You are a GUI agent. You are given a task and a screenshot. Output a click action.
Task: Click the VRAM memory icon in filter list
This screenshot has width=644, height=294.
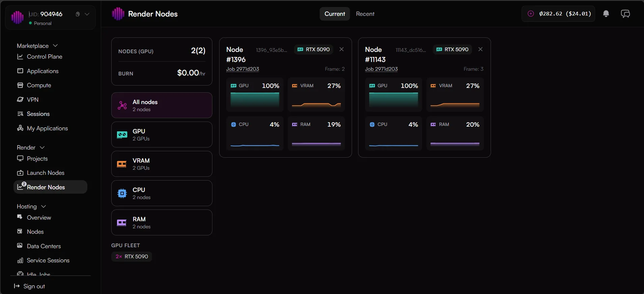(x=122, y=164)
